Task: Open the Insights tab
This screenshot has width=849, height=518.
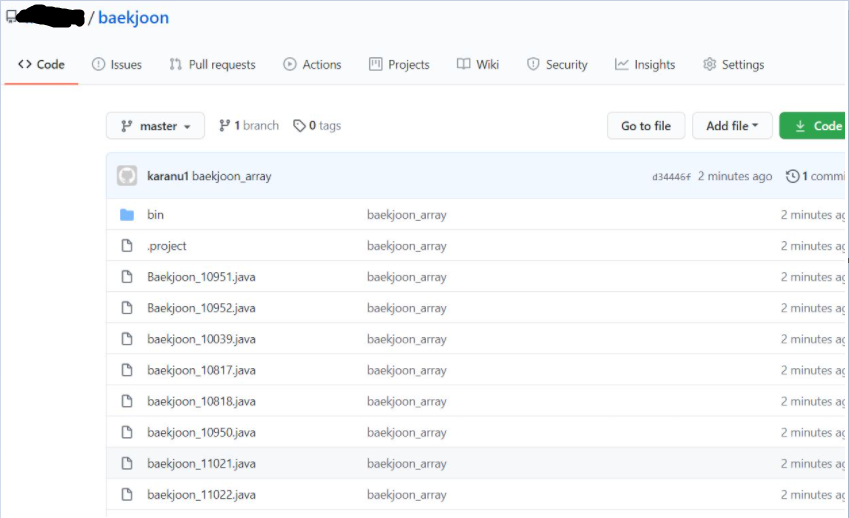Action: 645,64
